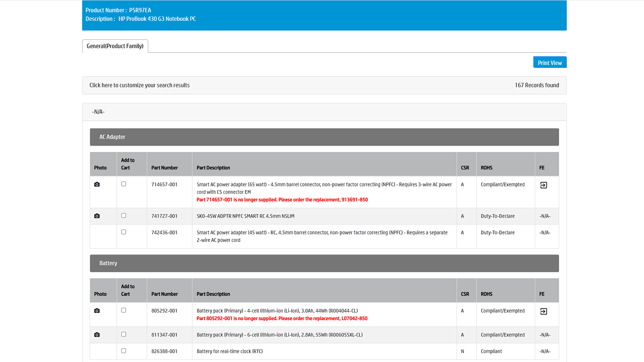
Task: Tick cart checkbox for battery 811347-001
Action: coord(124,334)
